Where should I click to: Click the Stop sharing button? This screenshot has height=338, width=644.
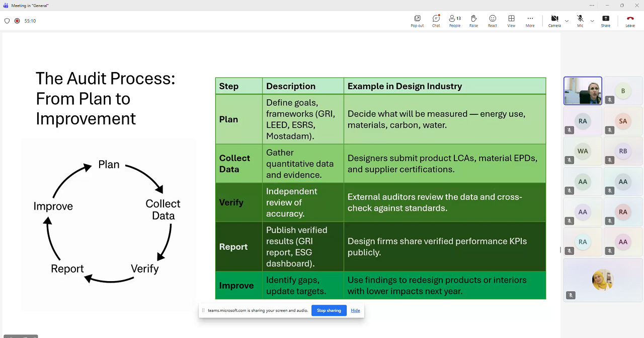[x=329, y=310]
